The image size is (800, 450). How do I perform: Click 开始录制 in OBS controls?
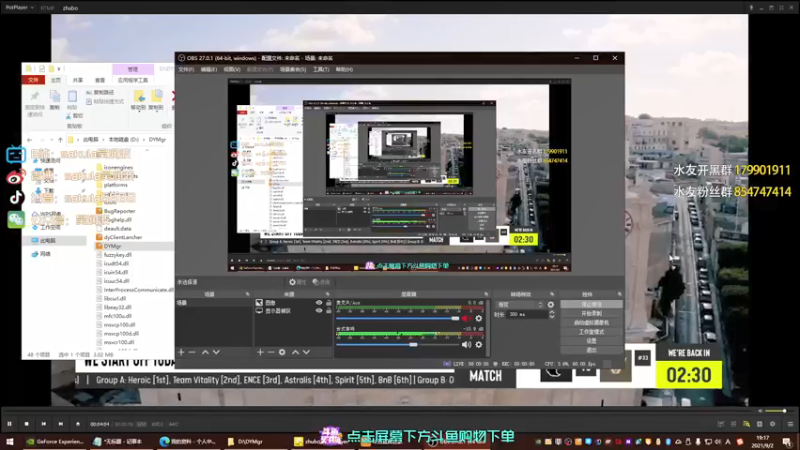point(591,313)
